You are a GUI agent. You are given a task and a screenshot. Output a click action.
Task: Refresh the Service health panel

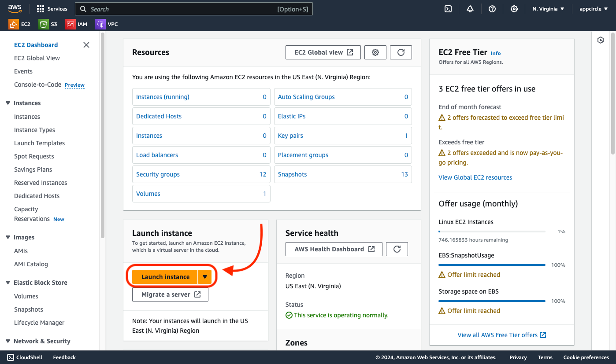[x=397, y=249]
